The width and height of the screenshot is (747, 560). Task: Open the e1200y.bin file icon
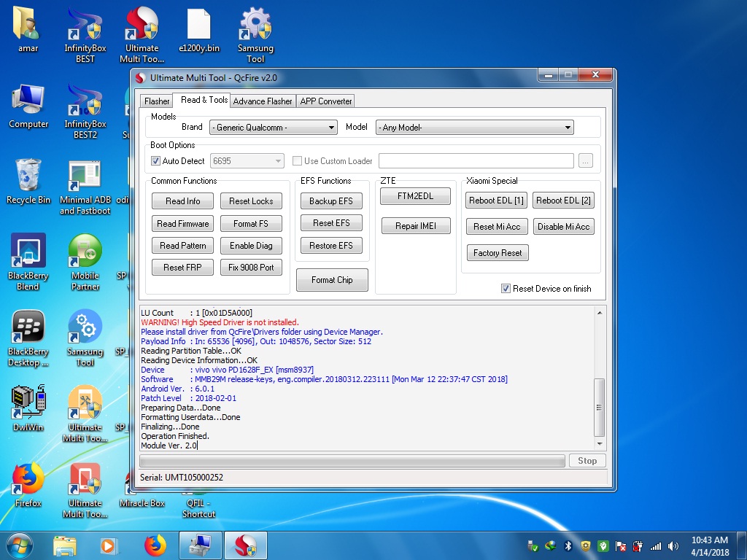pos(198,29)
